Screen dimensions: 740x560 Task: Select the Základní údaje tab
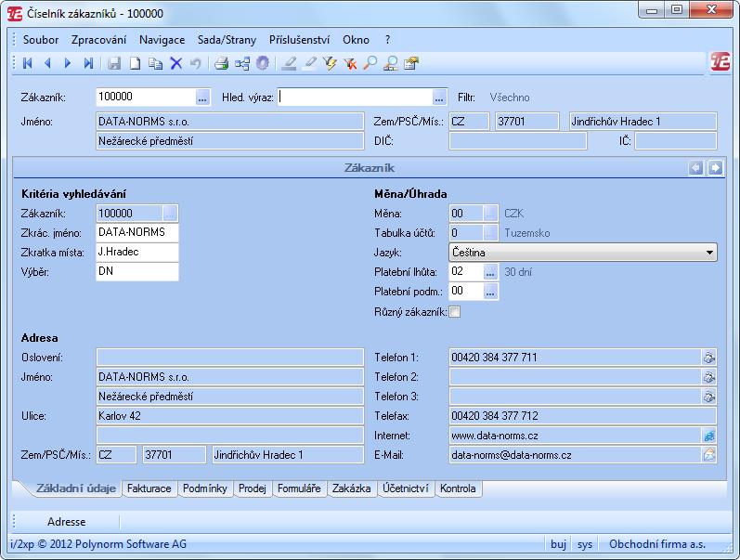tap(75, 488)
